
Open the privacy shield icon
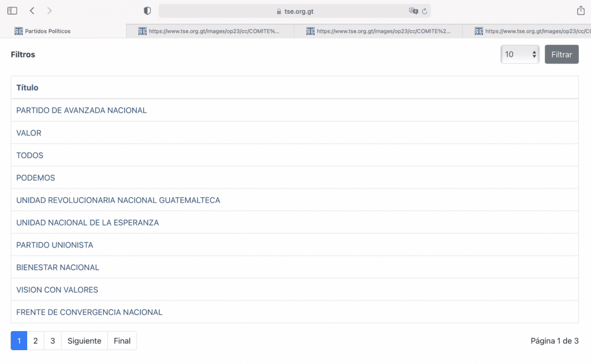pos(147,11)
